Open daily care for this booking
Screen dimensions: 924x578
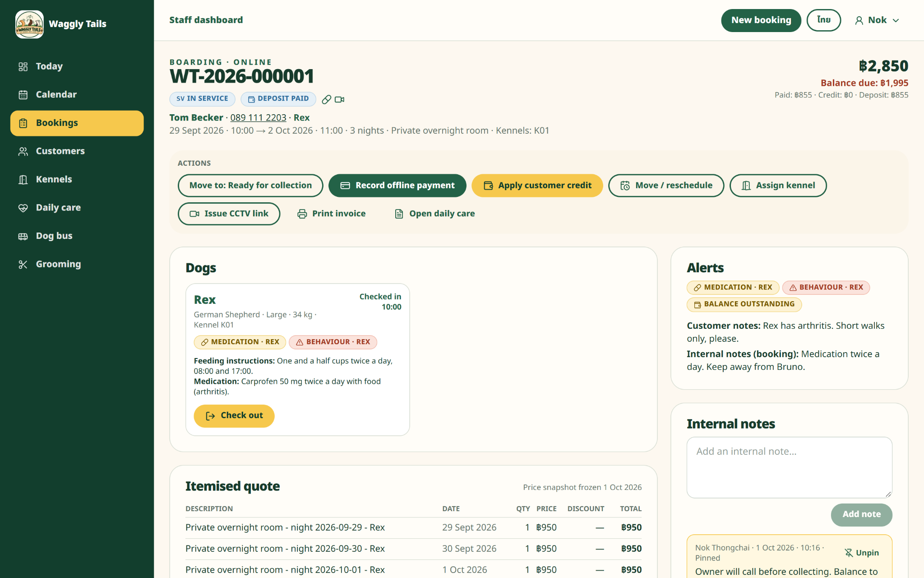tap(435, 214)
